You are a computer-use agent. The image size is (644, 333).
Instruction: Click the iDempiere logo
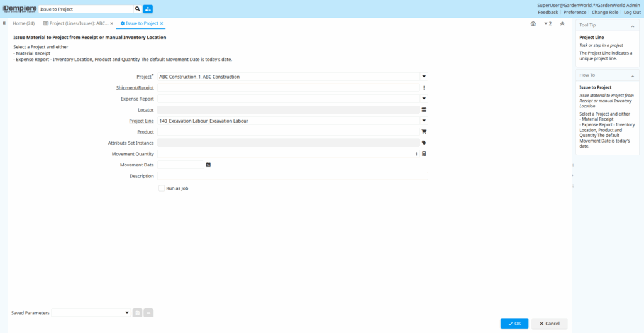coord(19,8)
